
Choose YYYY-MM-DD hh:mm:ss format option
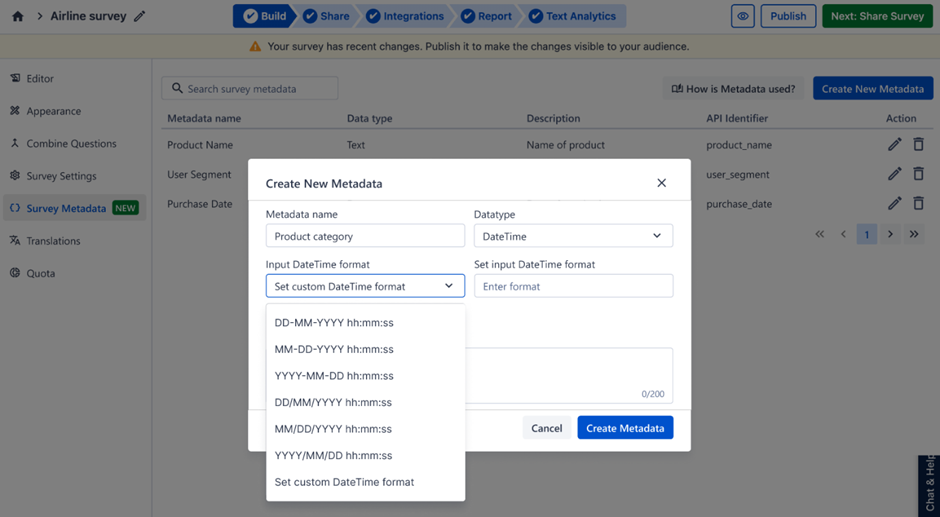pos(334,376)
